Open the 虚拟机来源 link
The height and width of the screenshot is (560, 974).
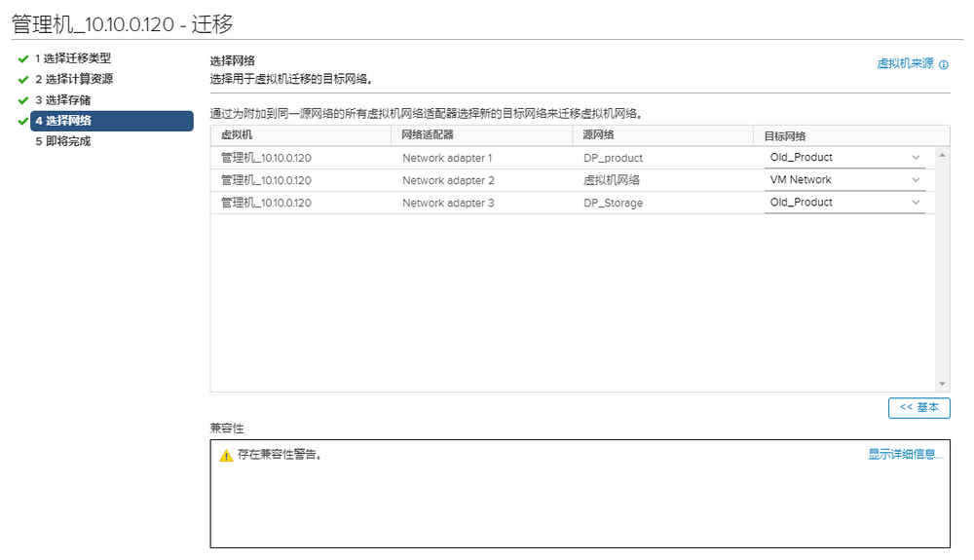tap(905, 63)
